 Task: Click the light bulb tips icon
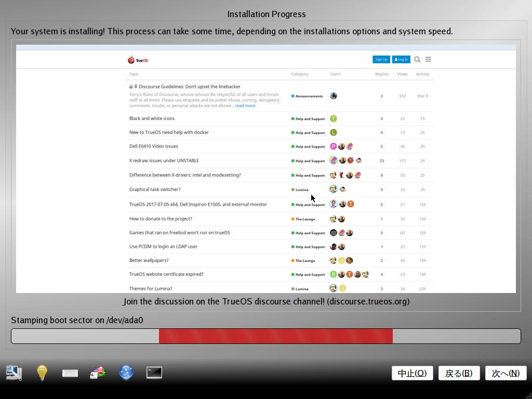[x=42, y=373]
